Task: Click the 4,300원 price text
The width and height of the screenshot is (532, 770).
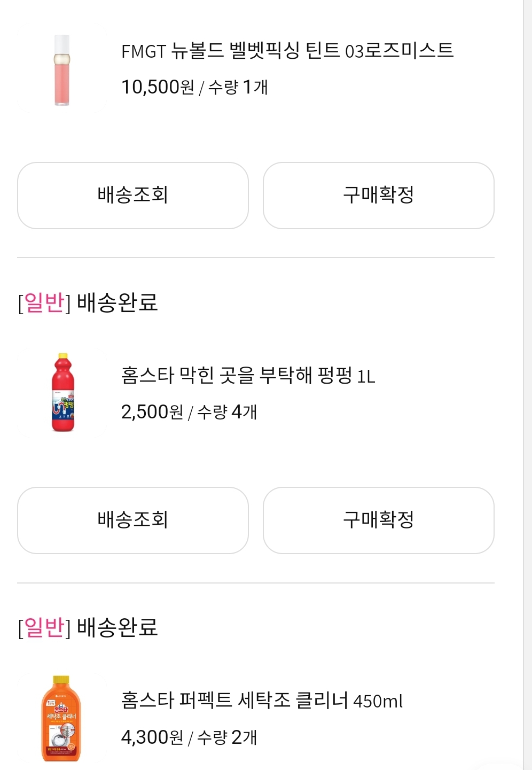Action: click(152, 737)
